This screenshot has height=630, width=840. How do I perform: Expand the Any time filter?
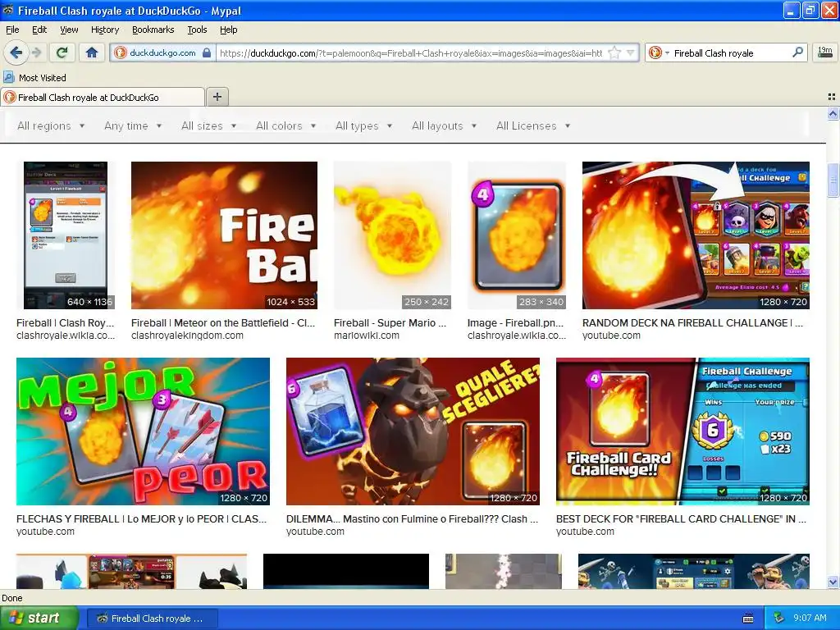(x=133, y=126)
